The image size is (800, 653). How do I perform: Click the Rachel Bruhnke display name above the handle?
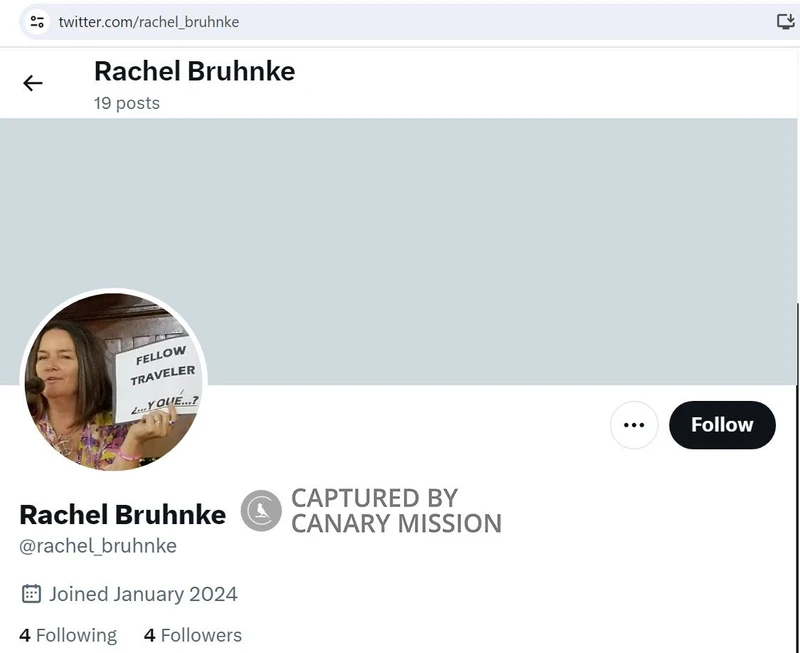click(x=122, y=514)
